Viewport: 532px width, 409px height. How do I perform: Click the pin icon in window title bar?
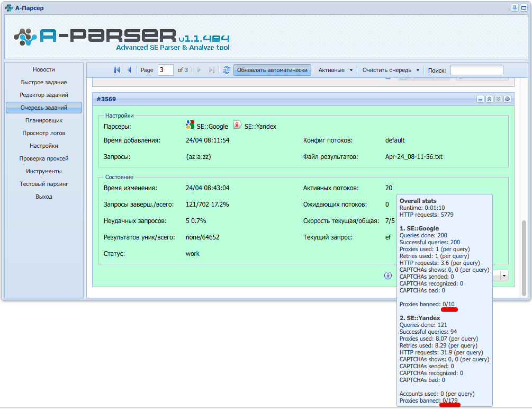tap(515, 8)
